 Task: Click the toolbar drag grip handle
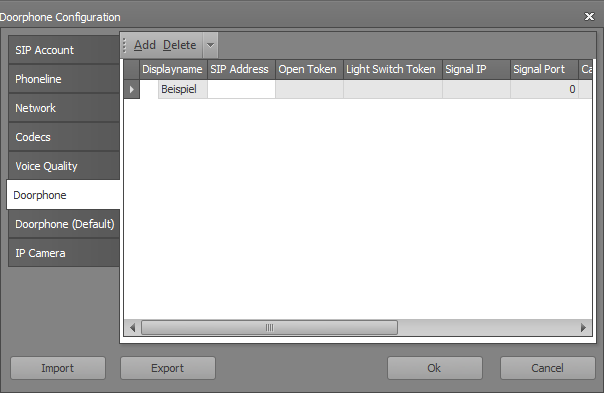tap(124, 45)
